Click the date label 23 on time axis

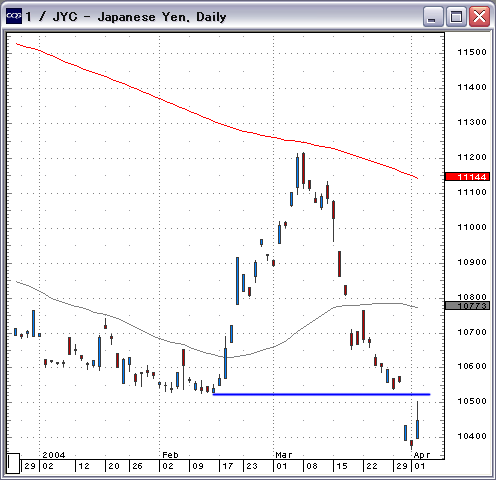[252, 466]
